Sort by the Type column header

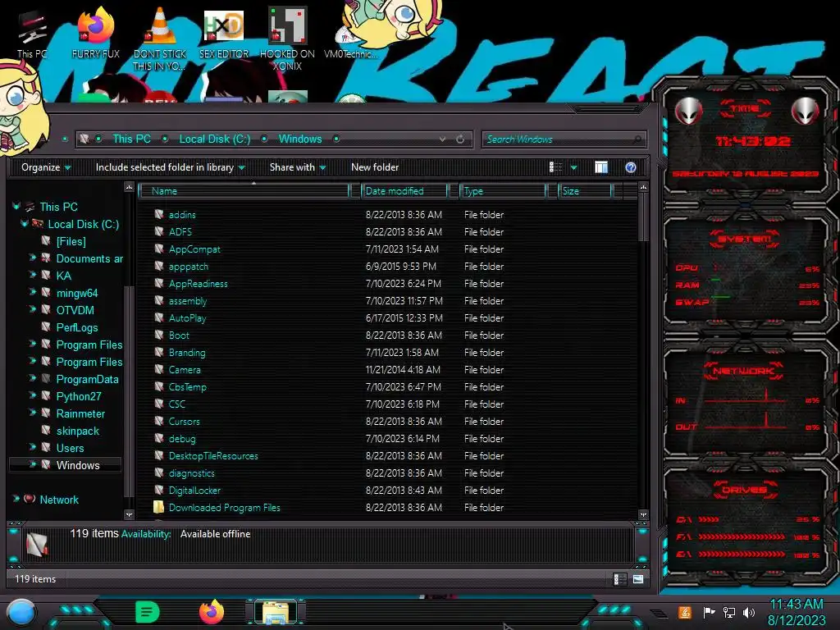(x=503, y=191)
